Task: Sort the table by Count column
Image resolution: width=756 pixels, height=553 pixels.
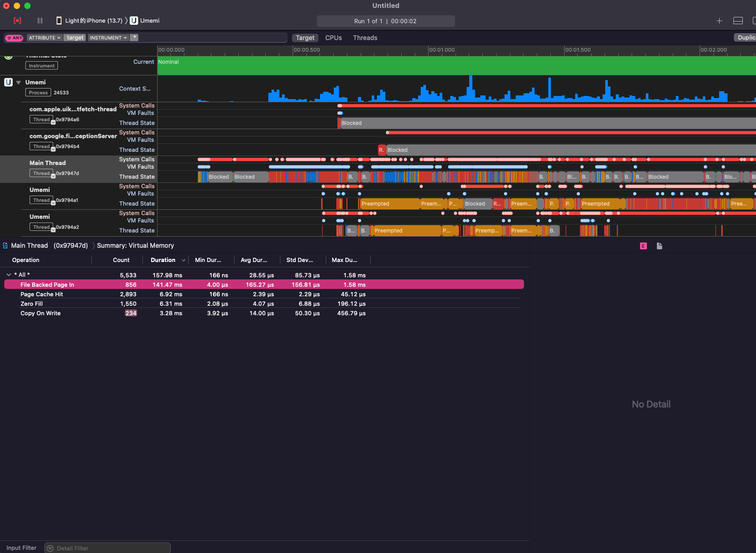Action: pos(121,260)
